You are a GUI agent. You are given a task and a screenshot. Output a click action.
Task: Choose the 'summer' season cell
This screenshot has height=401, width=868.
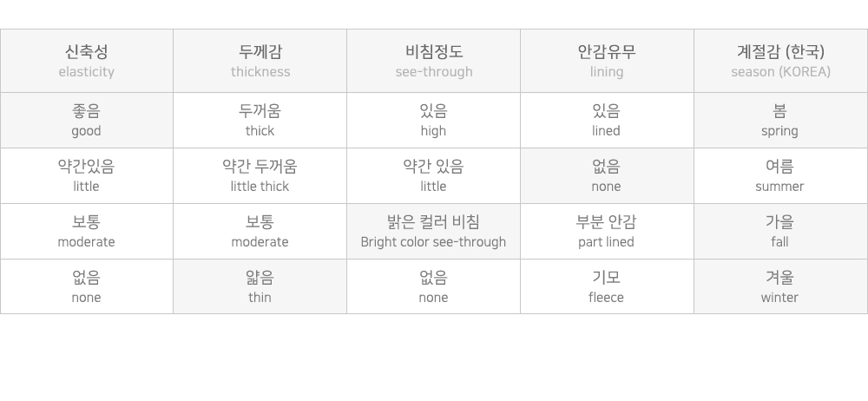pos(780,176)
